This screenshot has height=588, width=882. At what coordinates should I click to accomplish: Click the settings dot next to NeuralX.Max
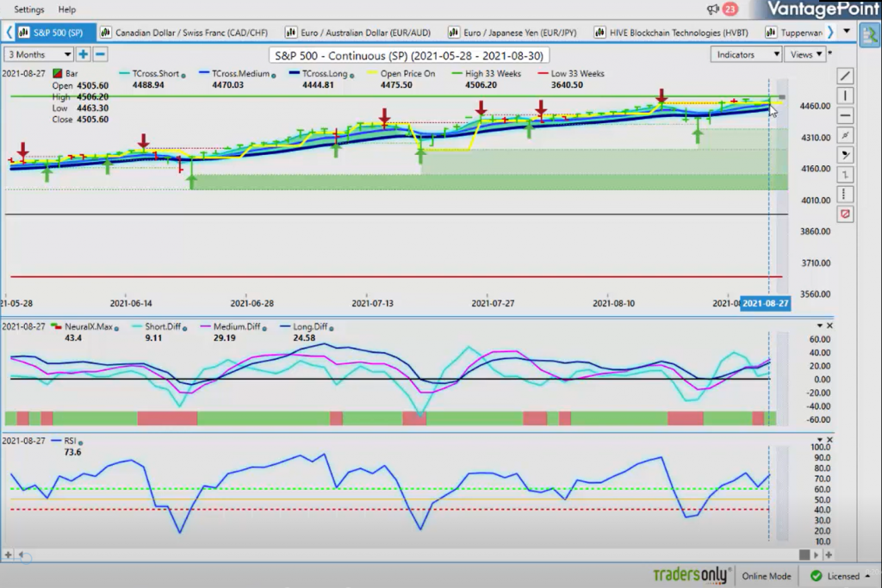(116, 328)
